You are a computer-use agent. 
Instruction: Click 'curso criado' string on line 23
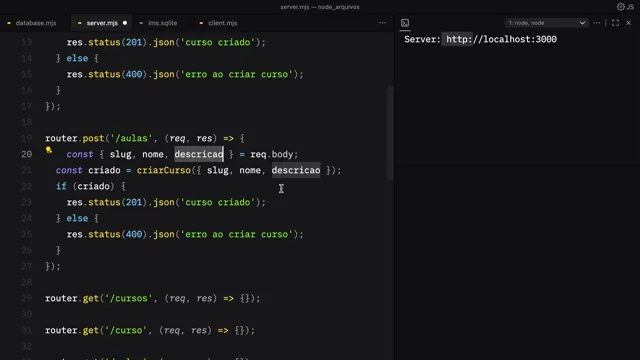coord(218,202)
